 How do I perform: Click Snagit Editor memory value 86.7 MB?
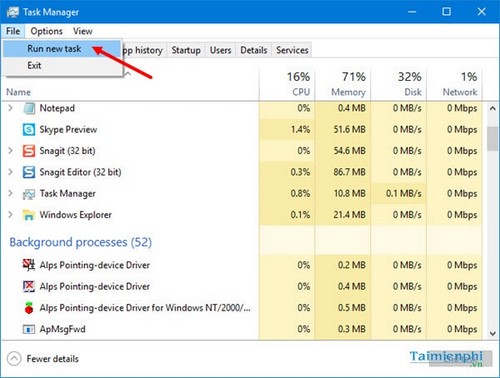click(349, 172)
